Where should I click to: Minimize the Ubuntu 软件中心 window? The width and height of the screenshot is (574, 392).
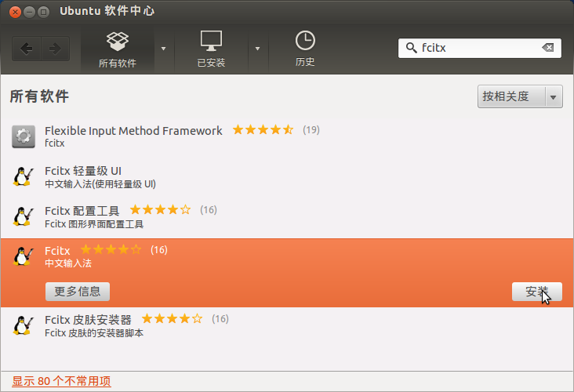click(x=29, y=12)
